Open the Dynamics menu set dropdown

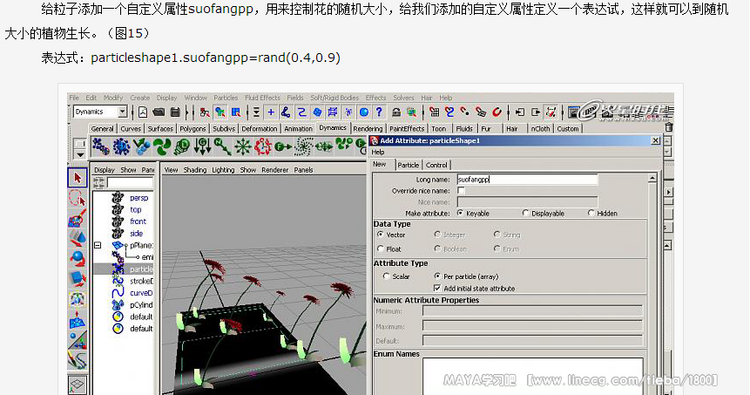pyautogui.click(x=122, y=112)
